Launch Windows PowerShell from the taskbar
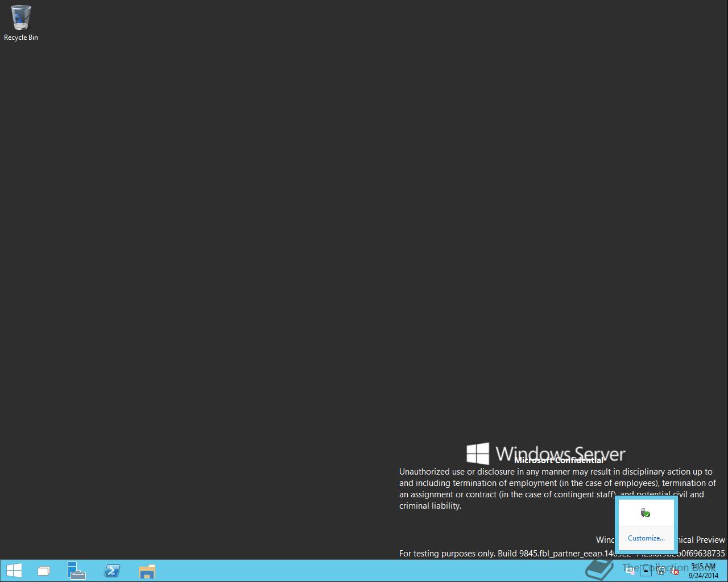This screenshot has height=582, width=728. click(x=112, y=571)
